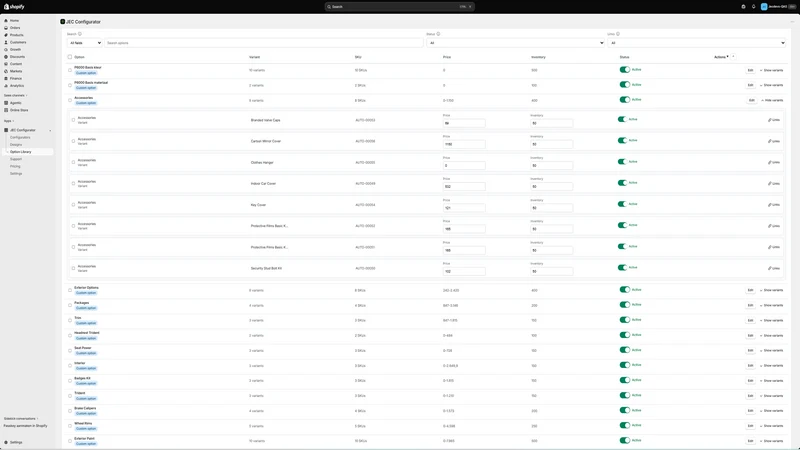Open Customers in the sidebar

pyautogui.click(x=18, y=42)
